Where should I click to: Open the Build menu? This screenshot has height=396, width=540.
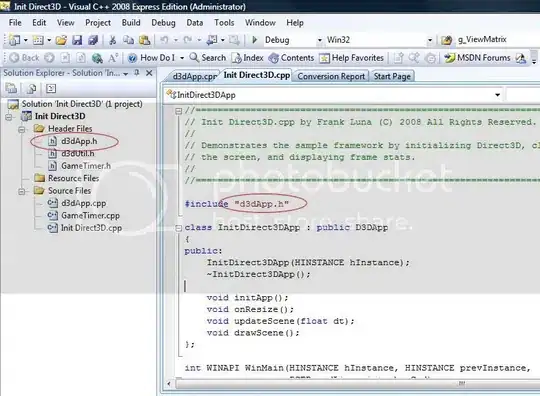tap(131, 23)
